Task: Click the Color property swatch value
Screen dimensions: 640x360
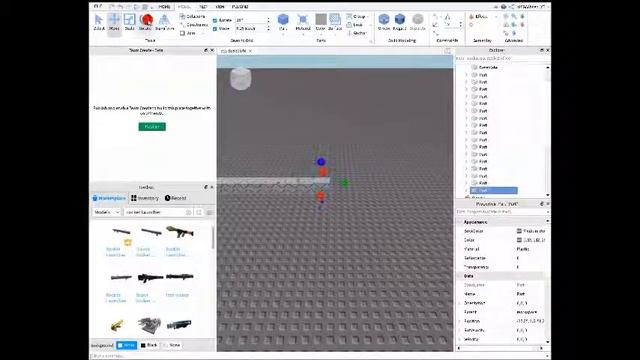Action: pos(519,240)
